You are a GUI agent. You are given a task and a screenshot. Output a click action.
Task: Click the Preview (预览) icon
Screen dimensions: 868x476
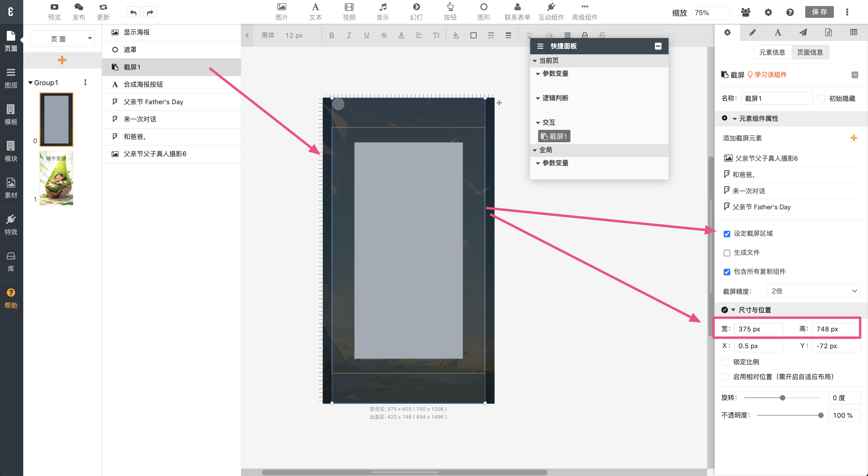54,8
